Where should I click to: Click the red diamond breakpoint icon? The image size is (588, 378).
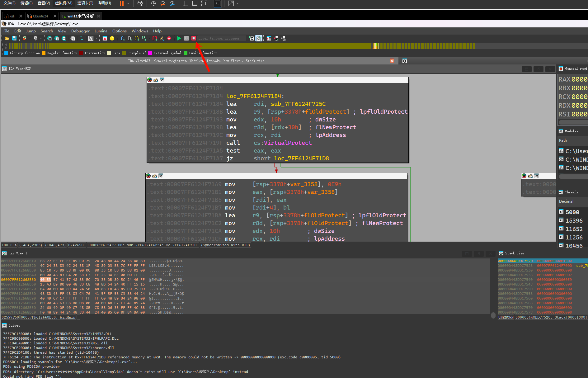(x=169, y=38)
